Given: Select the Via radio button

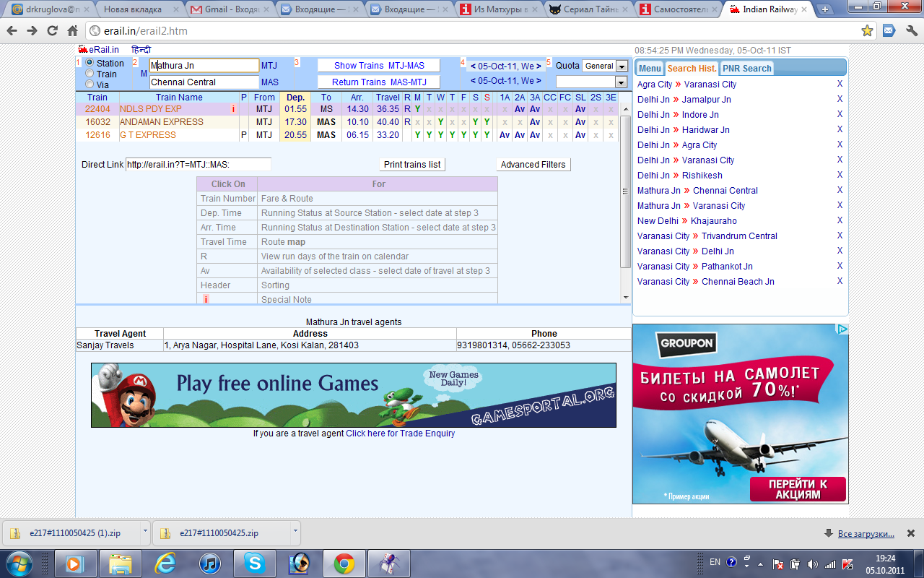Looking at the screenshot, I should click(90, 85).
